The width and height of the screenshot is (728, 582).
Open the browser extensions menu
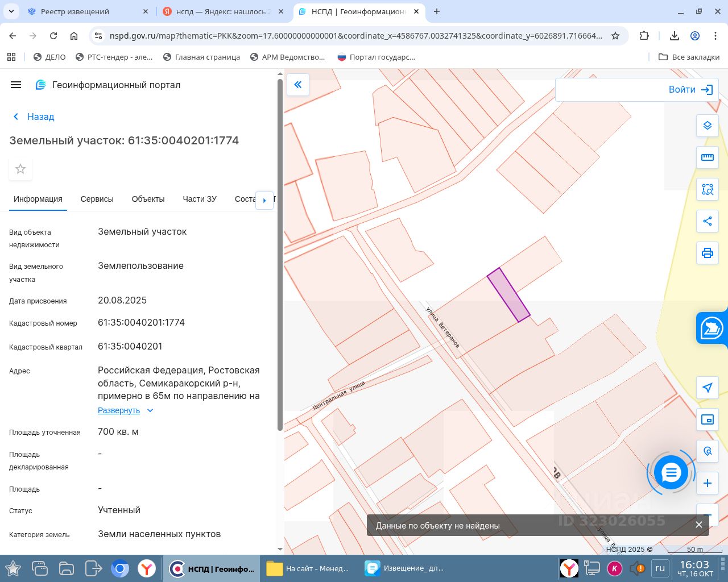644,36
